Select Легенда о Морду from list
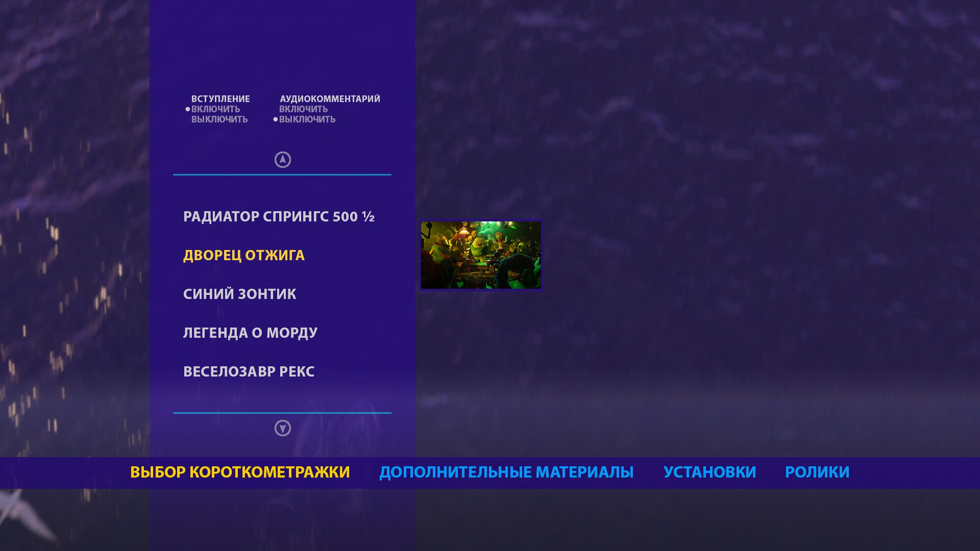980x551 pixels. pyautogui.click(x=250, y=333)
